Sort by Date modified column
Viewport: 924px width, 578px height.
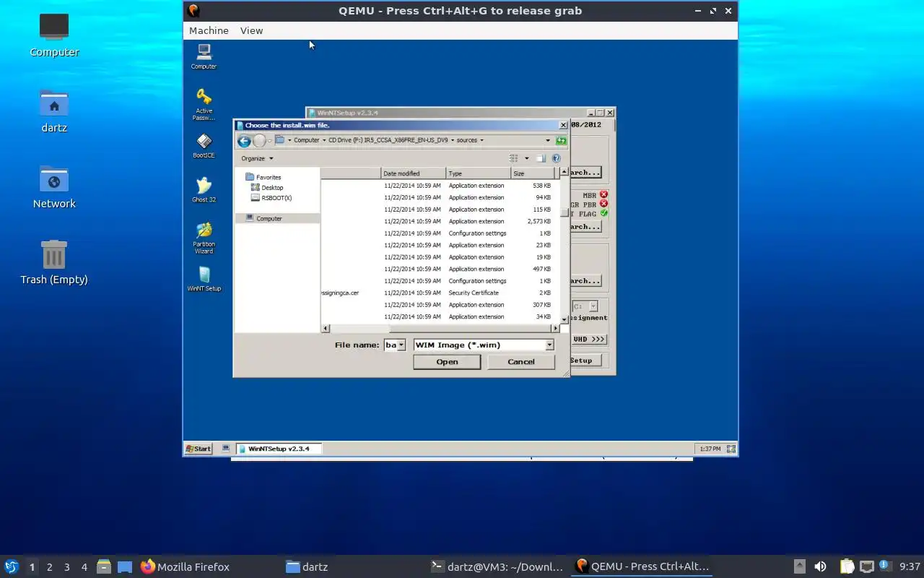tap(413, 173)
